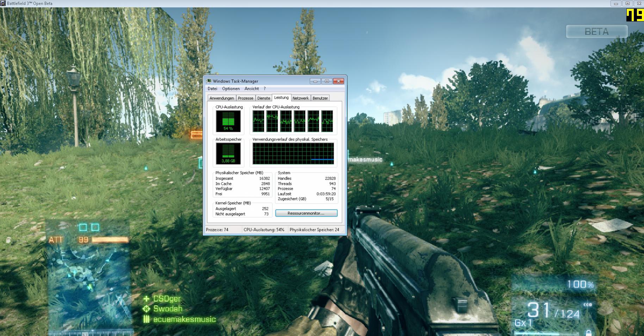
Task: Click squad member Swodah in the game
Action: click(168, 309)
